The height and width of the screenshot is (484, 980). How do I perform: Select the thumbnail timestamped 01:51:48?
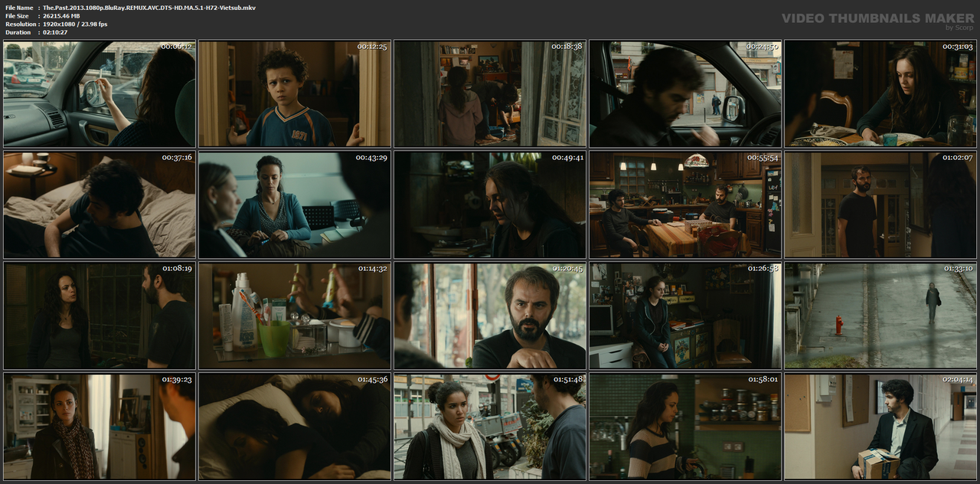pos(490,427)
